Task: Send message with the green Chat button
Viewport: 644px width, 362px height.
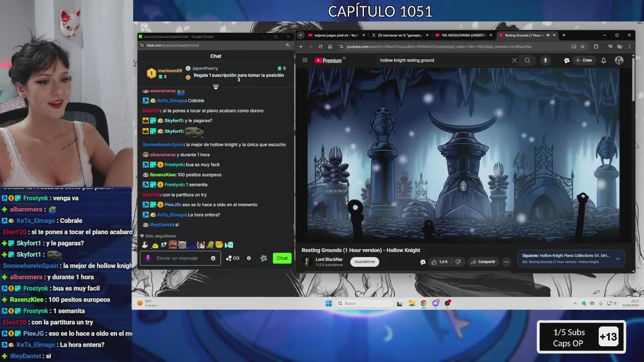Action: (282, 258)
